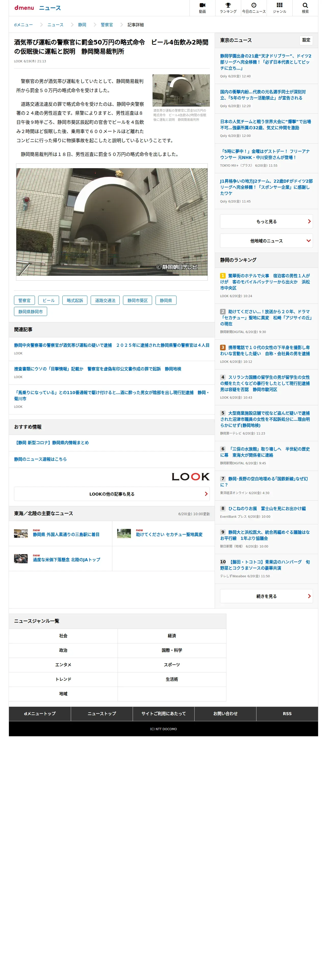Open 助けてください セカチュー聖地異変 news

tap(169, 534)
